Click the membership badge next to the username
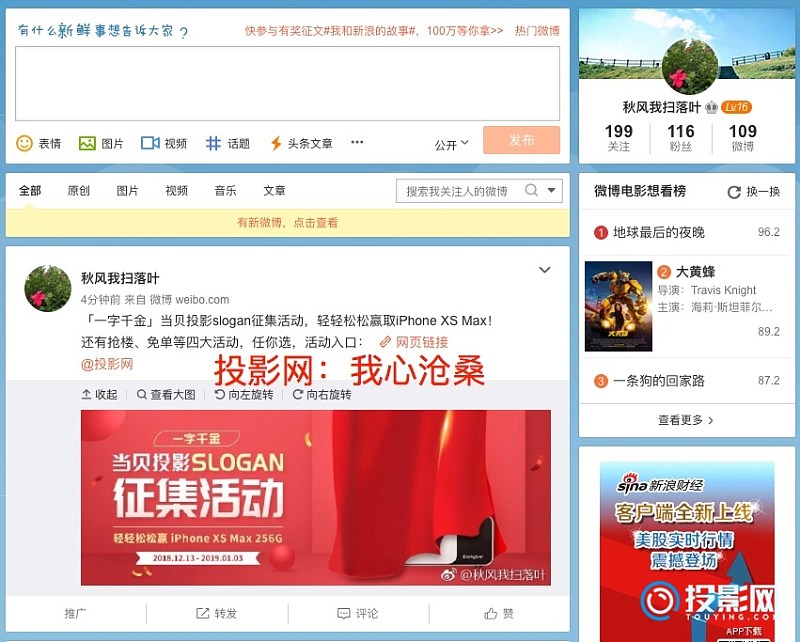Viewport: 800px width, 642px height. click(711, 107)
